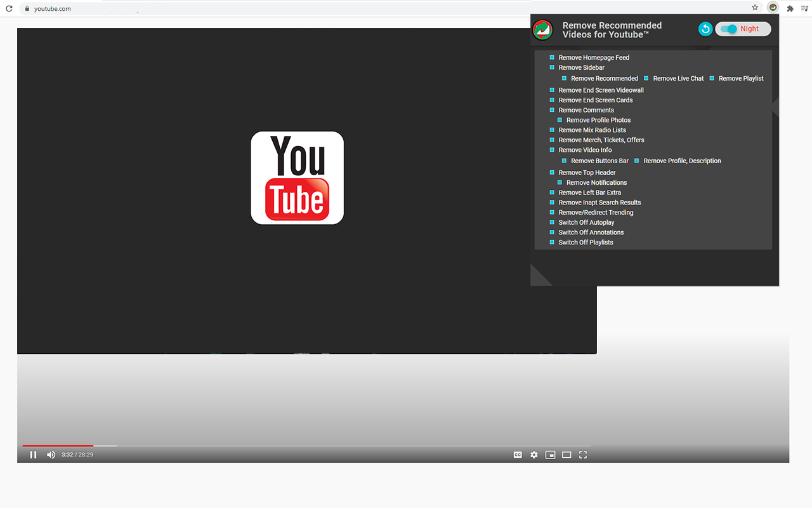
Task: Check Remove Profile, Description option
Action: click(636, 161)
